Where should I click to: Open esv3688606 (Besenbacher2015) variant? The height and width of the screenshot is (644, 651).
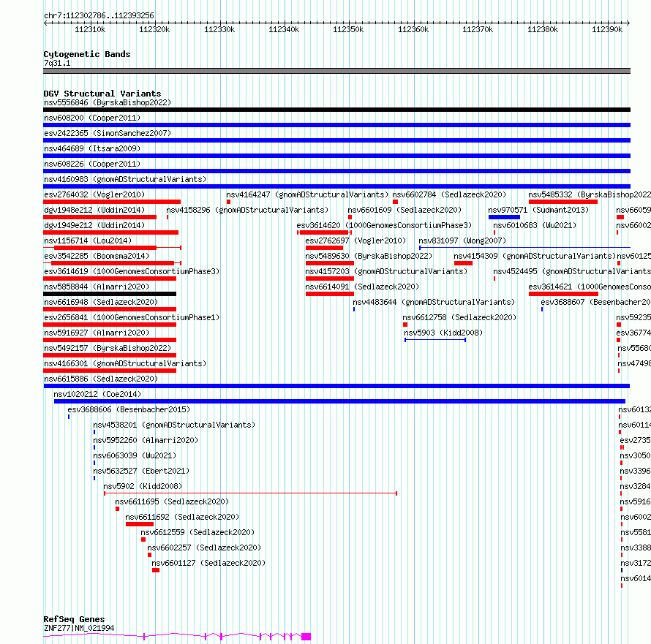coord(129,409)
